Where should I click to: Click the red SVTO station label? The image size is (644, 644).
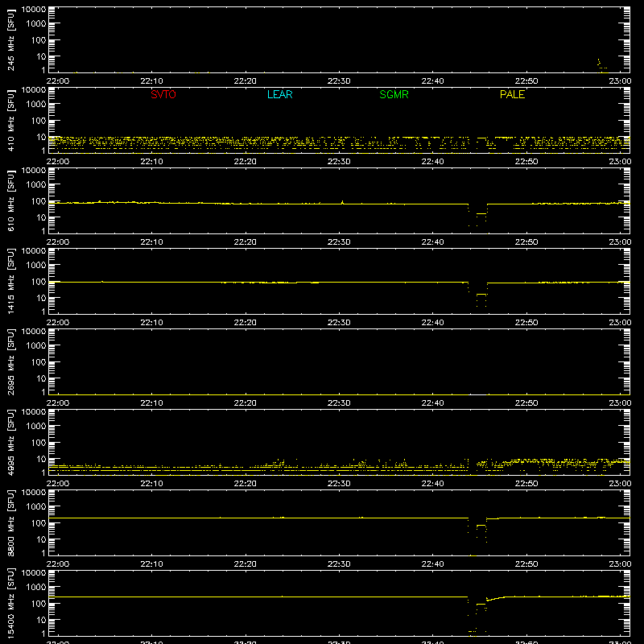pos(163,94)
